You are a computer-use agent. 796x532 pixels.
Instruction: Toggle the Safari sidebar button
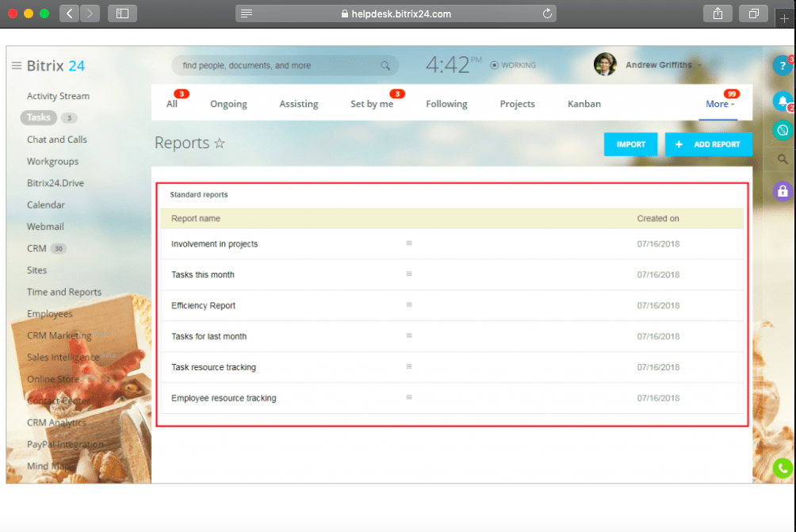coord(122,13)
